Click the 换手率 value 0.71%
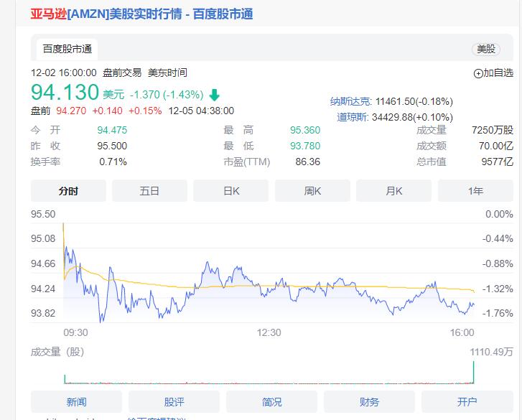Screen dimensions: 522x420 pyautogui.click(x=113, y=162)
